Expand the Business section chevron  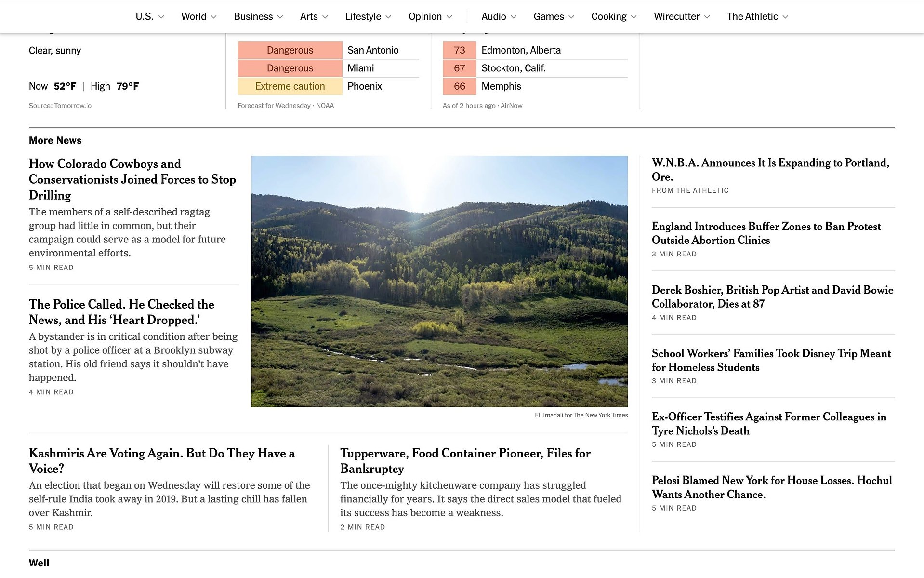(x=280, y=17)
